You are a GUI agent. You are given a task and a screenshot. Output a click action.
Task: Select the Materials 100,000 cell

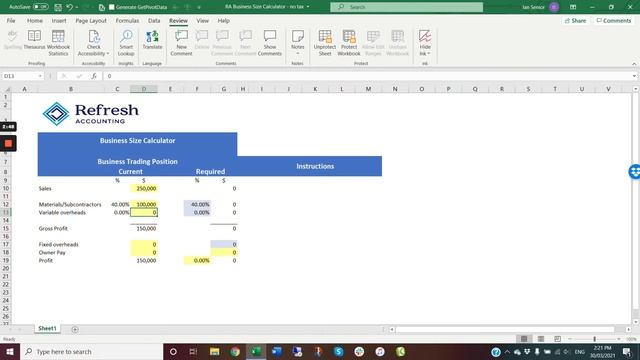tap(144, 204)
